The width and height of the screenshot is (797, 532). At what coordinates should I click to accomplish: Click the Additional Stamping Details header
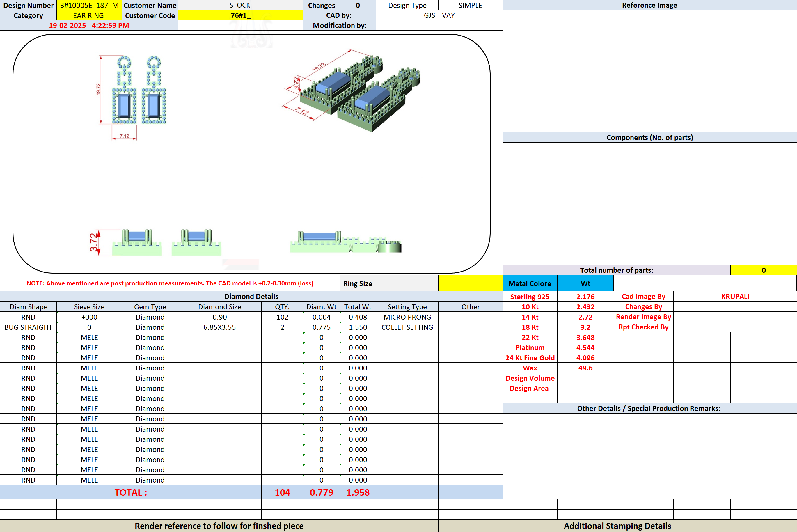(617, 526)
